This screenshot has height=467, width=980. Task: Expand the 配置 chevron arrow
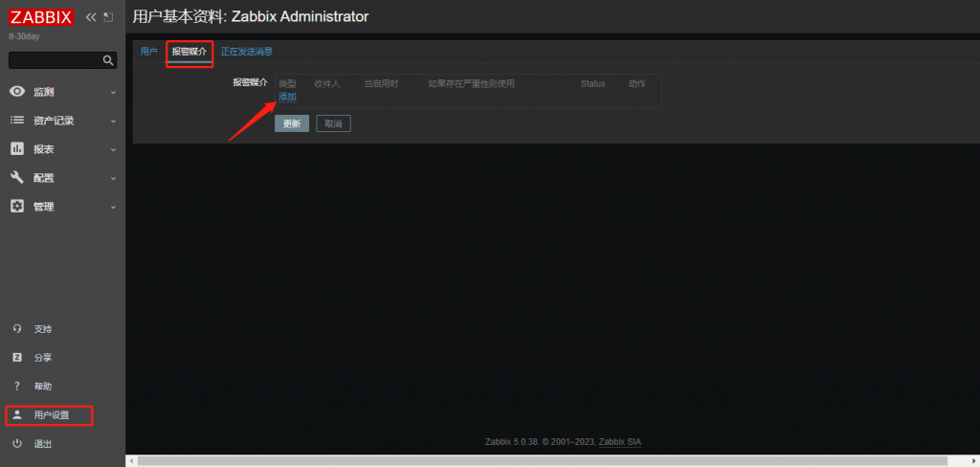tap(113, 179)
